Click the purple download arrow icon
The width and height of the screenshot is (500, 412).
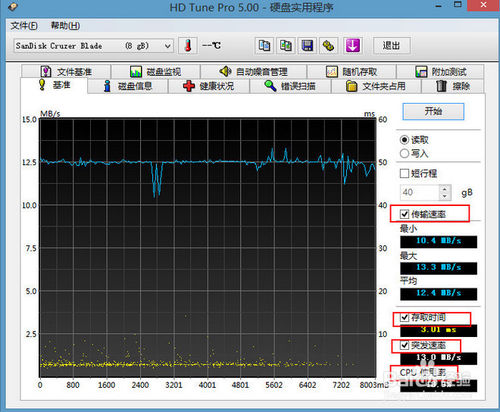pyautogui.click(x=353, y=45)
